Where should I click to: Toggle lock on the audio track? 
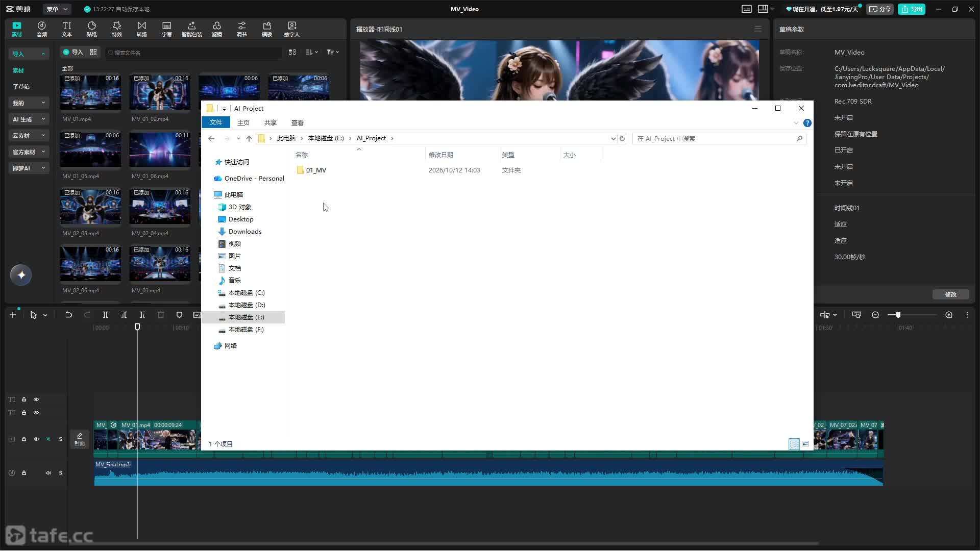tap(24, 473)
